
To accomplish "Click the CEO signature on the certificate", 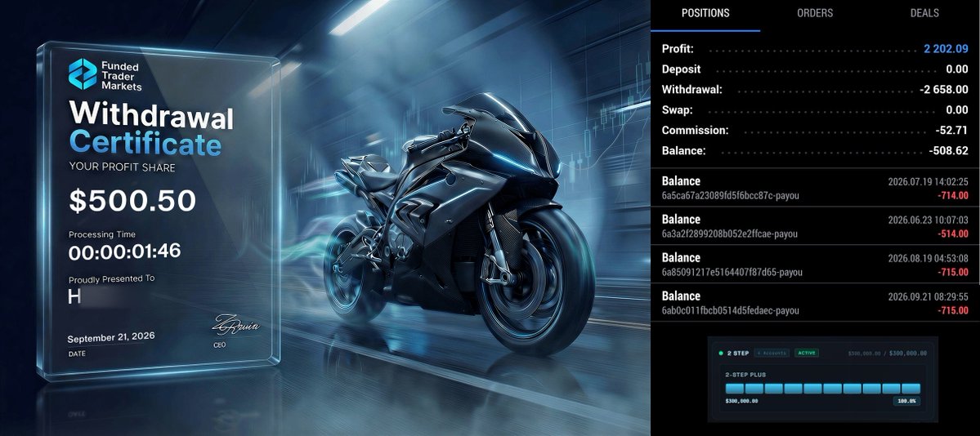I will [235, 324].
